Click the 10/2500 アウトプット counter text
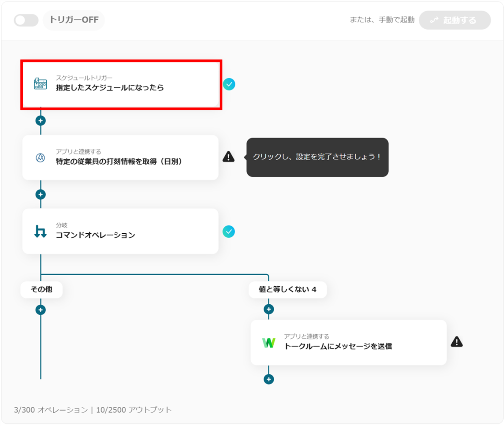Viewport: 504px width, 426px height. coord(134,410)
